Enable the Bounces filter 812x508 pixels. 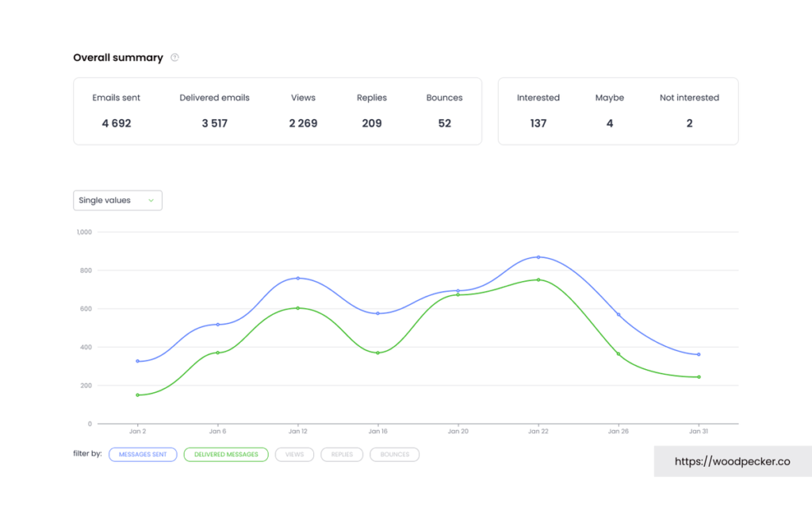click(395, 455)
